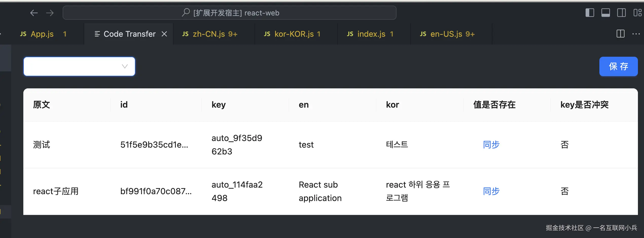Open the customize layout icon

pyautogui.click(x=638, y=13)
